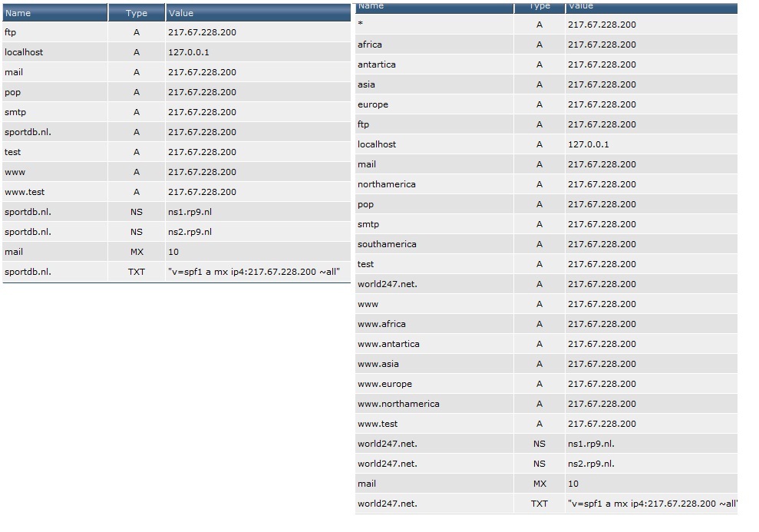
Task: Select the ns1.rp9.nl NS value in left table
Action: tap(190, 212)
